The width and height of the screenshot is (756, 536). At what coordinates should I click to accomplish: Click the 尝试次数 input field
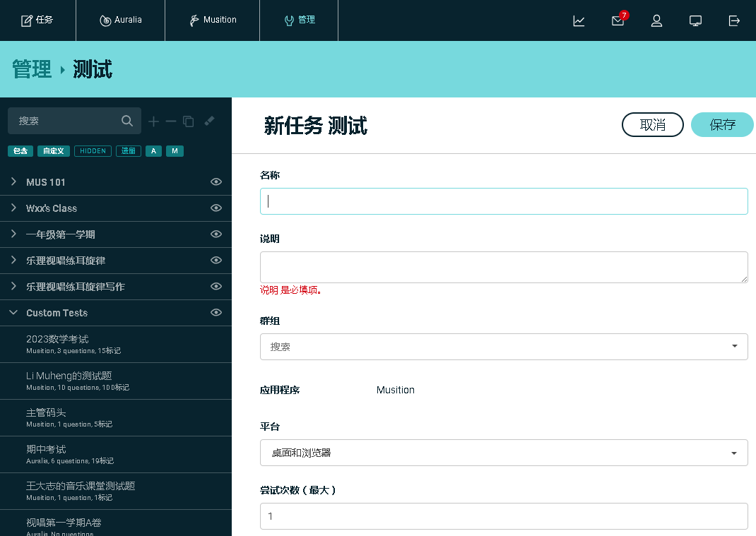504,516
